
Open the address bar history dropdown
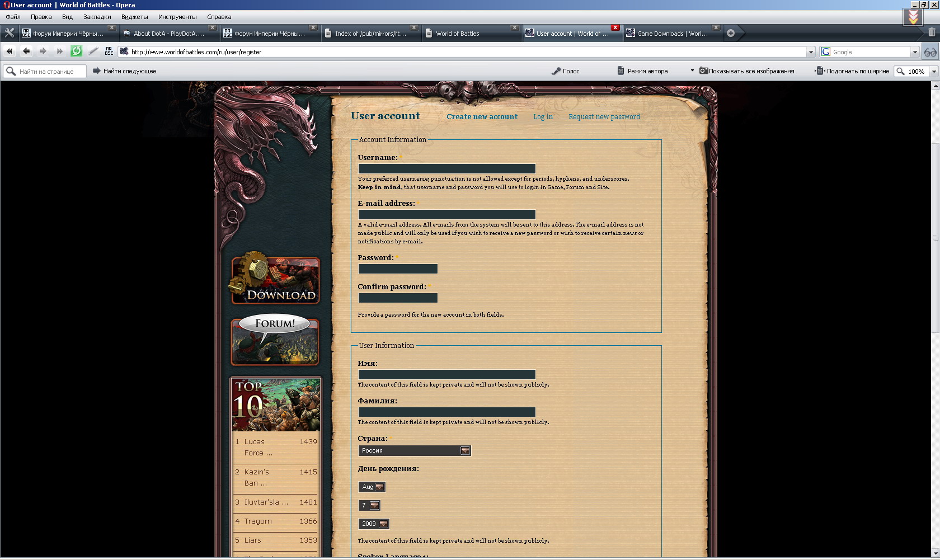(811, 52)
